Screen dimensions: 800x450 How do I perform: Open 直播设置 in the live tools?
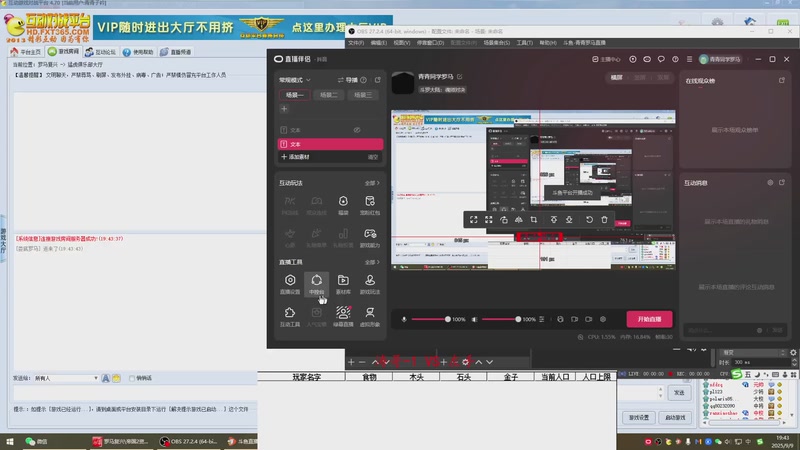290,284
